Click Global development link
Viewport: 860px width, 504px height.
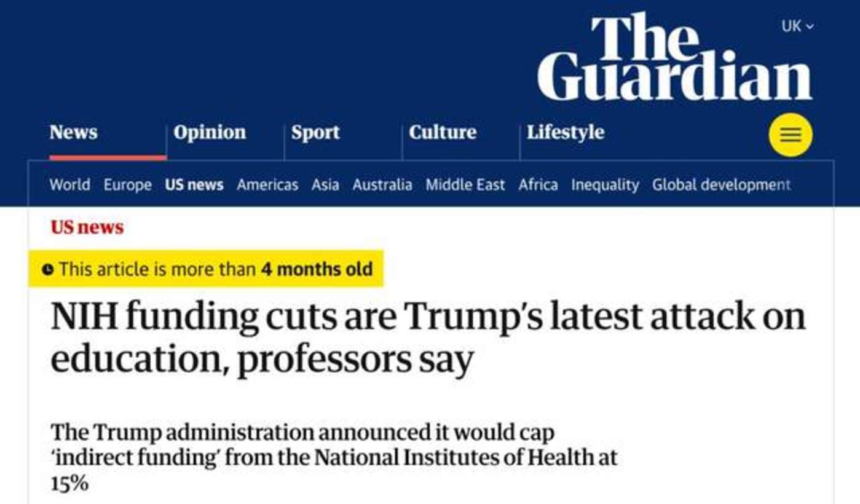[721, 184]
